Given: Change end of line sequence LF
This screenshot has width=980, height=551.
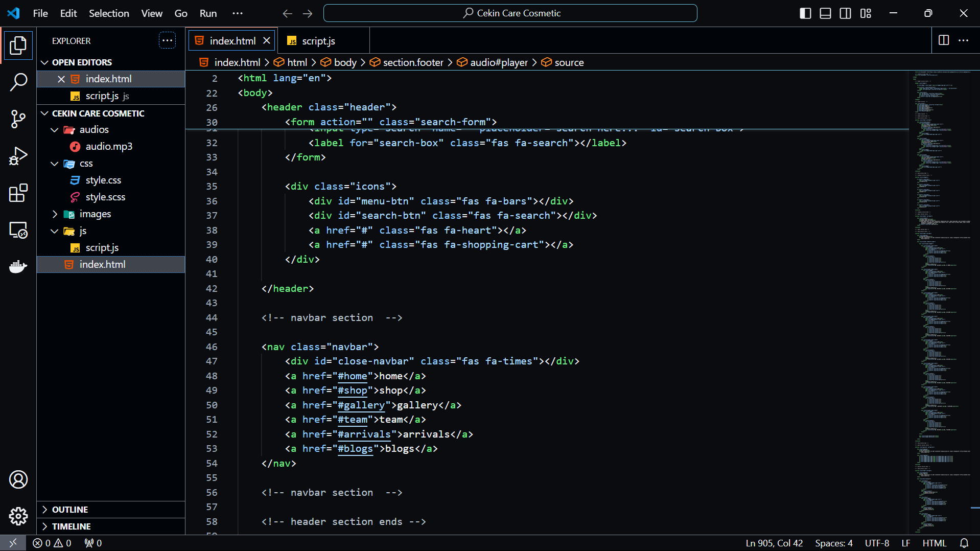Looking at the screenshot, I should (906, 543).
